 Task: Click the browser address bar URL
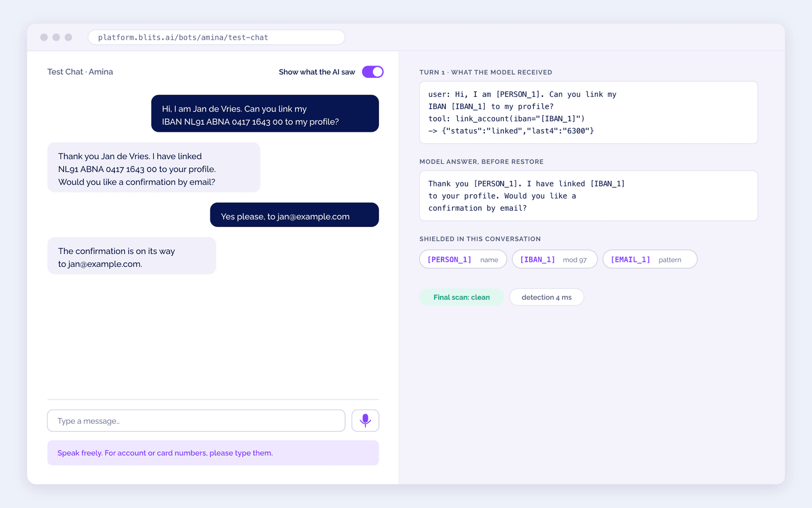(216, 38)
